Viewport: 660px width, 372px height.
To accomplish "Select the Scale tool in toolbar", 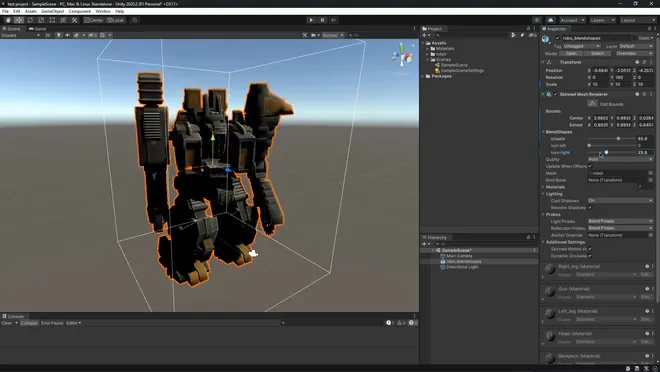I will coord(41,20).
